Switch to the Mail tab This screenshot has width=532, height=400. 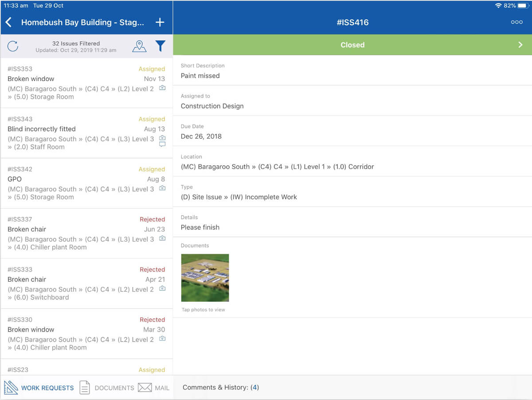click(x=154, y=388)
